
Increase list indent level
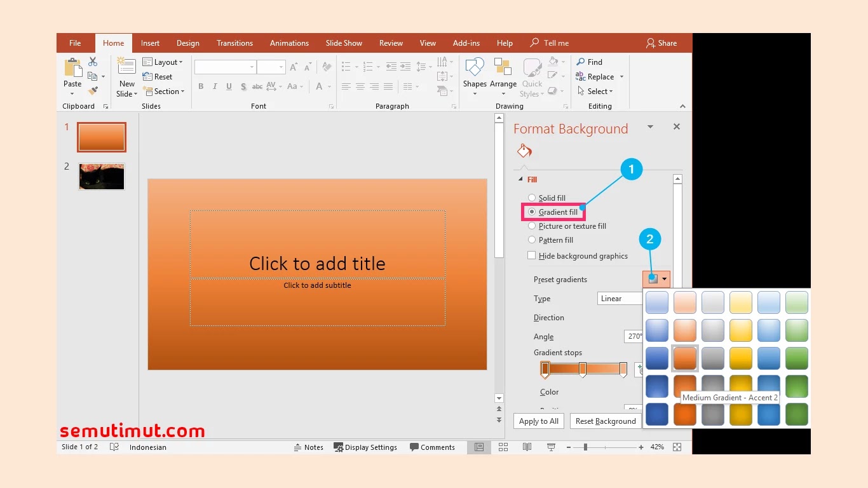point(405,67)
